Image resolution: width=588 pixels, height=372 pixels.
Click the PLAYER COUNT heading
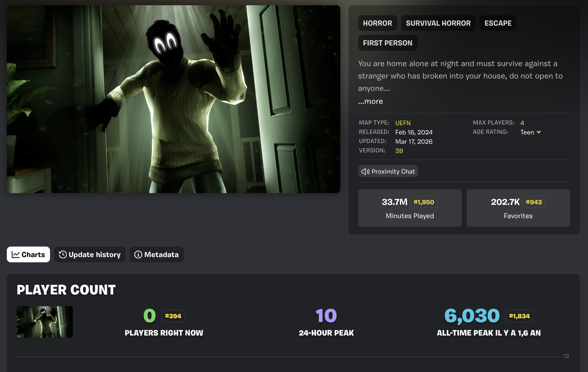click(66, 290)
